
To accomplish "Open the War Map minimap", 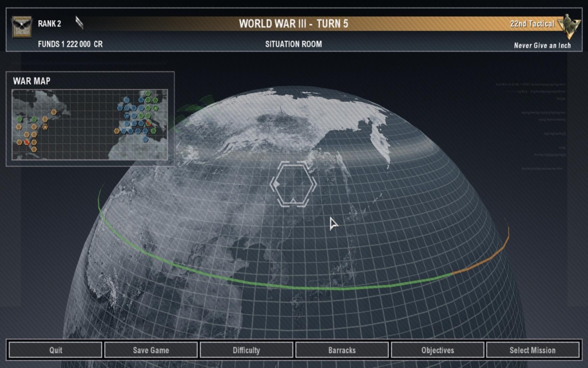I will click(x=90, y=125).
